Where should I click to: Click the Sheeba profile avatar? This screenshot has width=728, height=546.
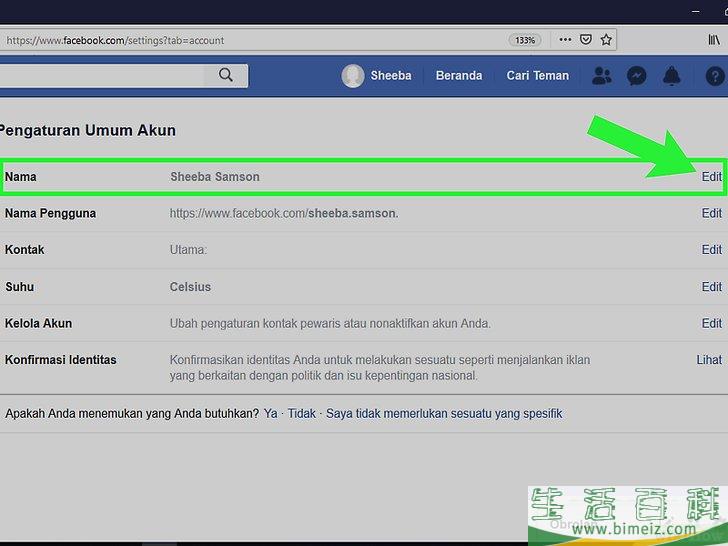(353, 76)
